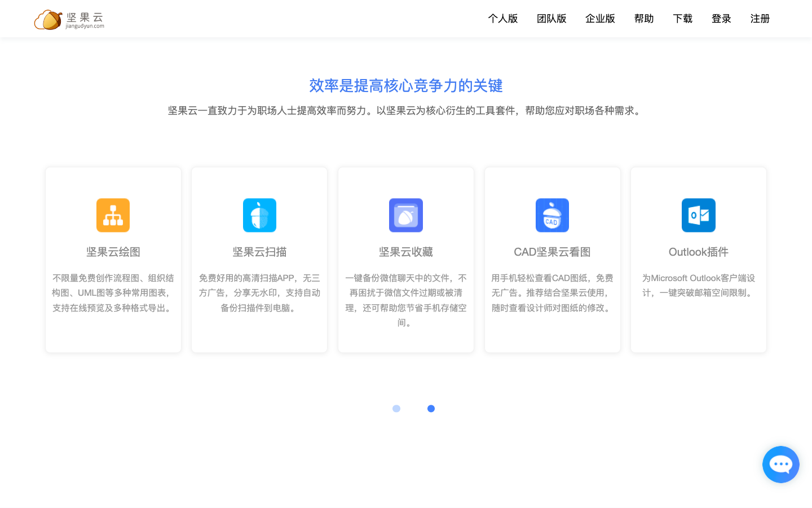Open 坚果云收藏 by clicking its icon
Viewport: 812px width, 508px height.
406,215
